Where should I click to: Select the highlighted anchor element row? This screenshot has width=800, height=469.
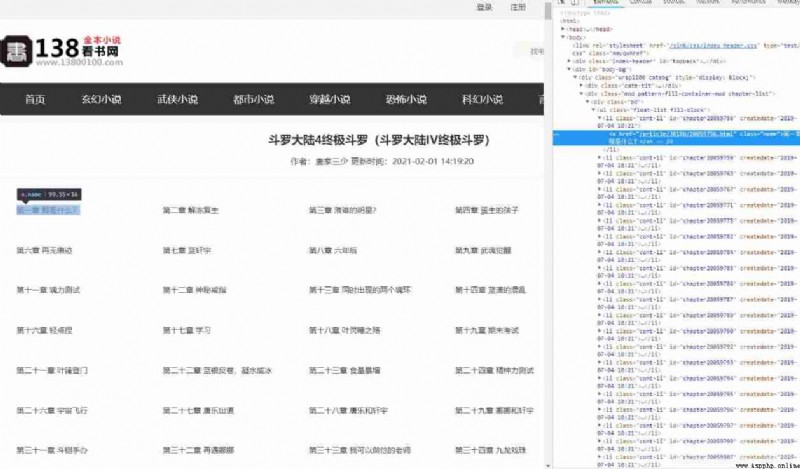[676, 137]
